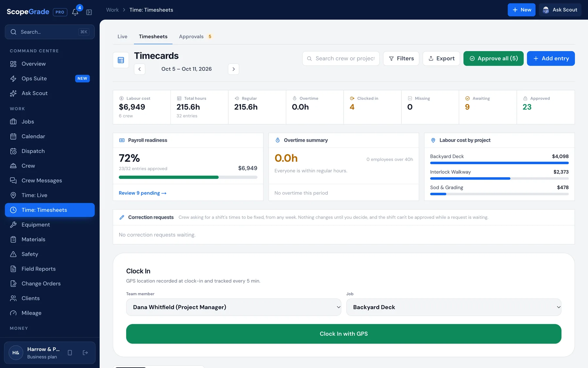This screenshot has height=368, width=588.
Task: Open the Crew page
Action: click(x=50, y=166)
